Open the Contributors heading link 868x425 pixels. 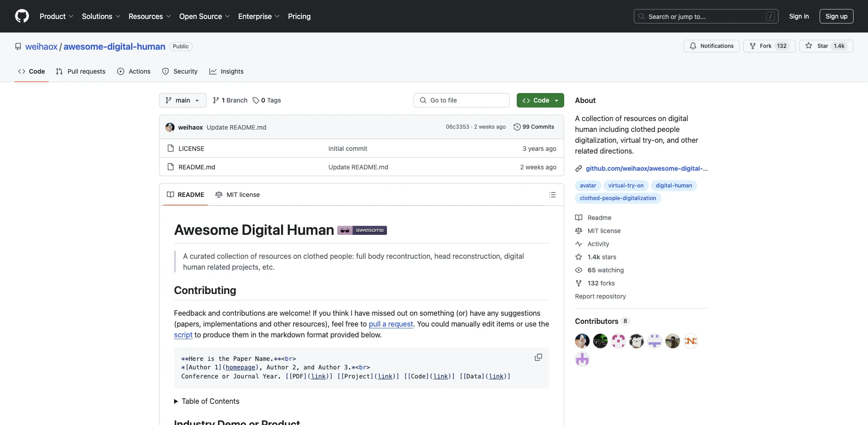tap(602, 321)
